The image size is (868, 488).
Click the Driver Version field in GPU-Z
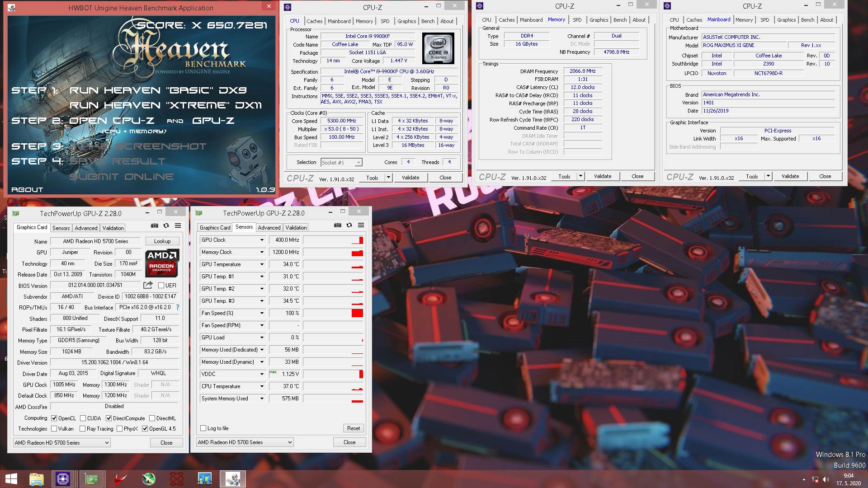(x=114, y=362)
